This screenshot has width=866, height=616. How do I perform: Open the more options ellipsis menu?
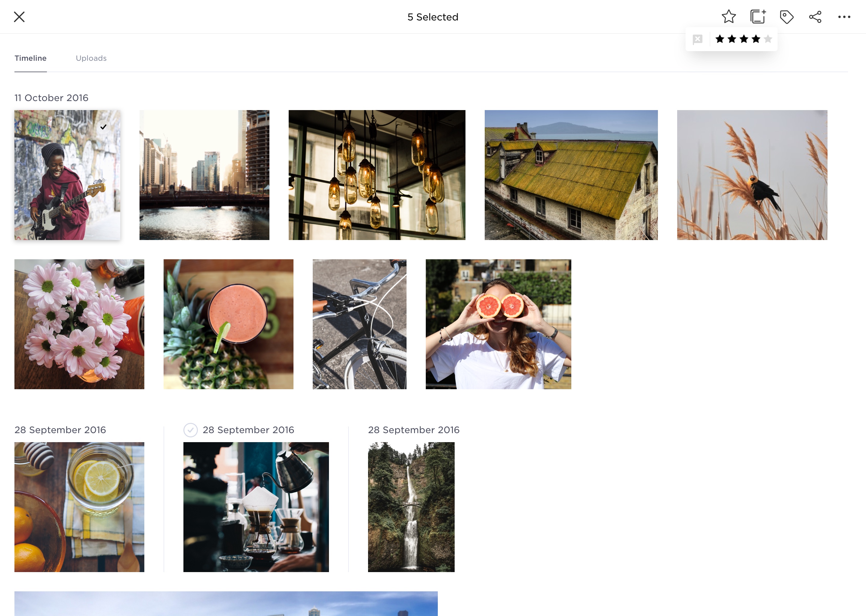[x=844, y=17]
